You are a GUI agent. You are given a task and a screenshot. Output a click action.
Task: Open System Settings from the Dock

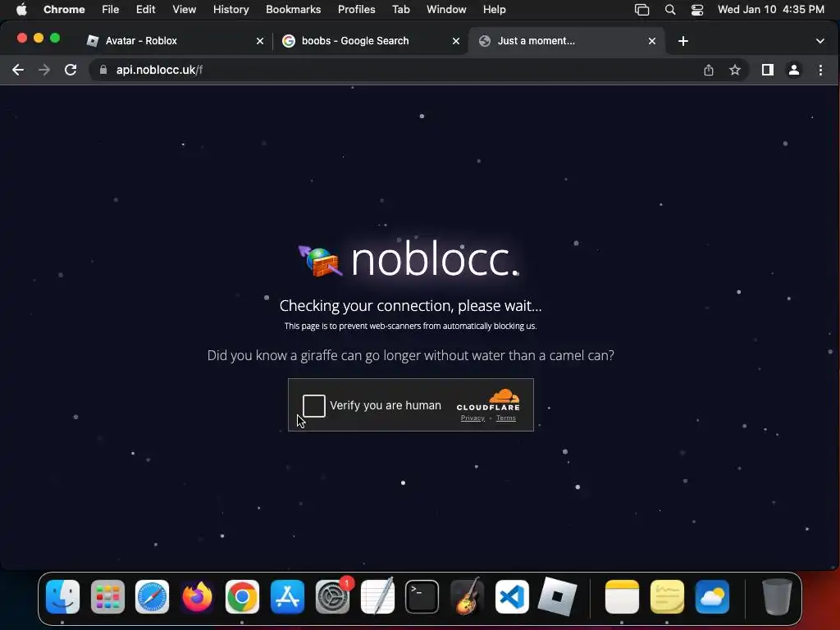(332, 597)
